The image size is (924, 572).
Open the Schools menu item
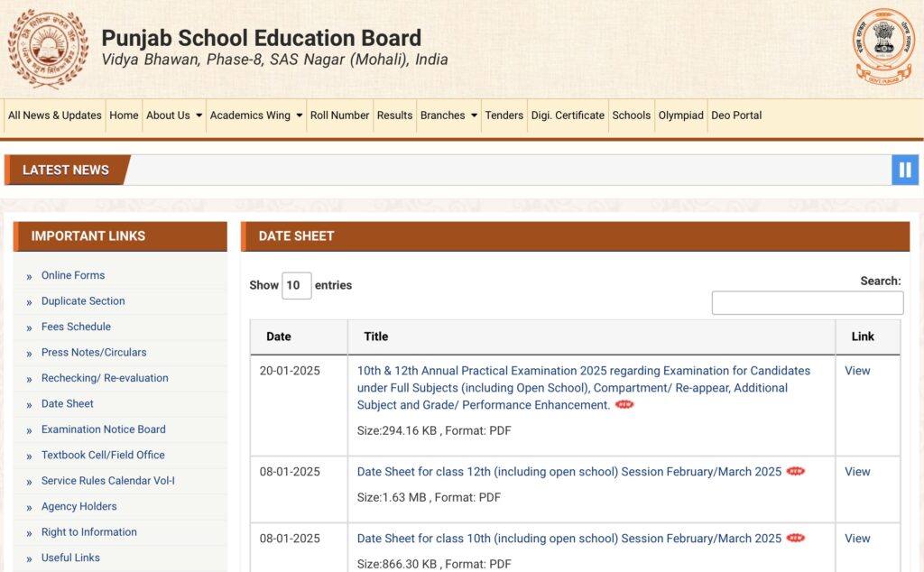tap(631, 115)
